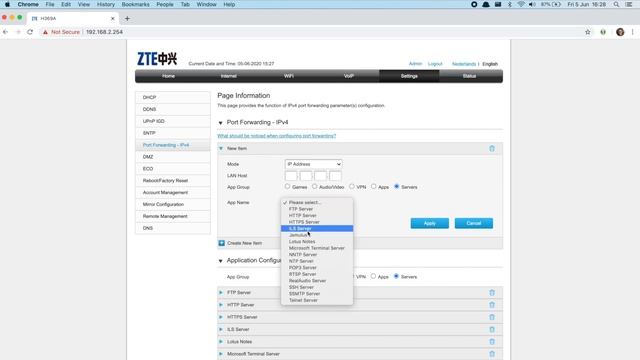This screenshot has width=640, height=360.
Task: Switch language to Nederlands
Action: pos(464,64)
